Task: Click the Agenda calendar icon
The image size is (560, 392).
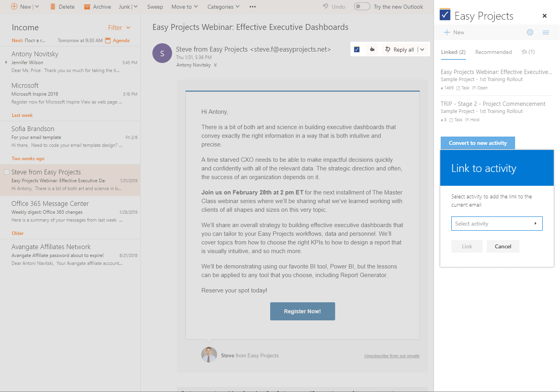Action: coord(108,40)
